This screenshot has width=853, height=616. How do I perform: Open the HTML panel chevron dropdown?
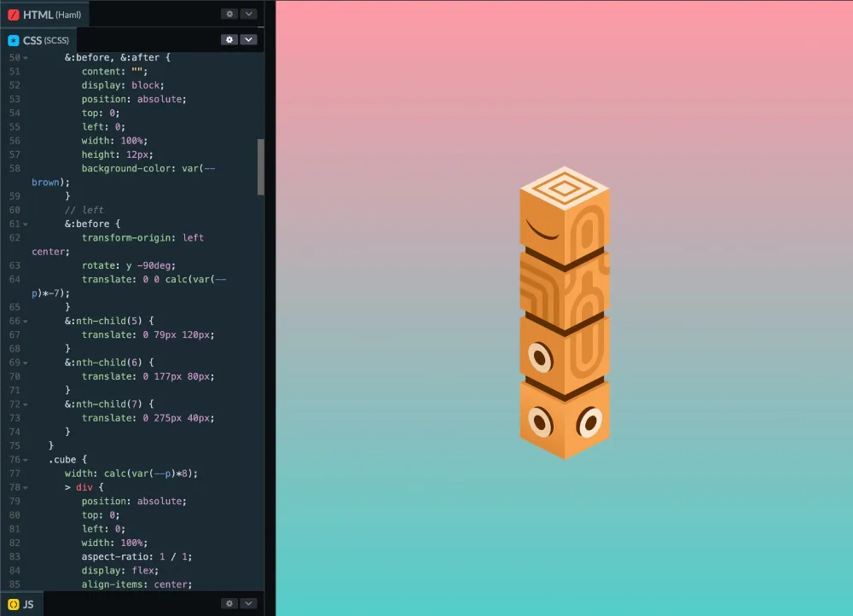point(249,14)
